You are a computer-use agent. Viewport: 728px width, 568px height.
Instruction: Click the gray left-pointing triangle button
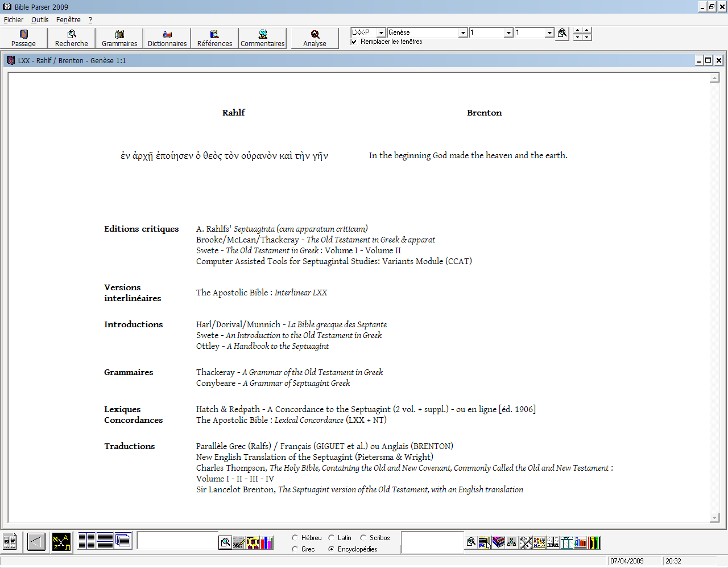36,541
